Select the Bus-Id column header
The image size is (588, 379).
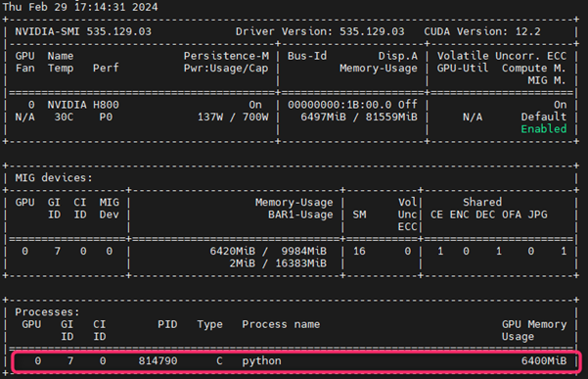click(307, 56)
